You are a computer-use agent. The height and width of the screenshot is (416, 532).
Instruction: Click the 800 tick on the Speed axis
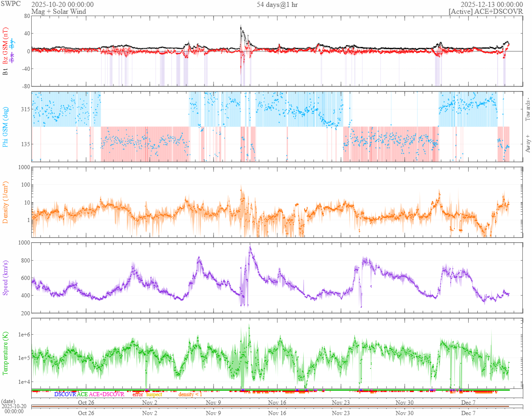click(25, 261)
